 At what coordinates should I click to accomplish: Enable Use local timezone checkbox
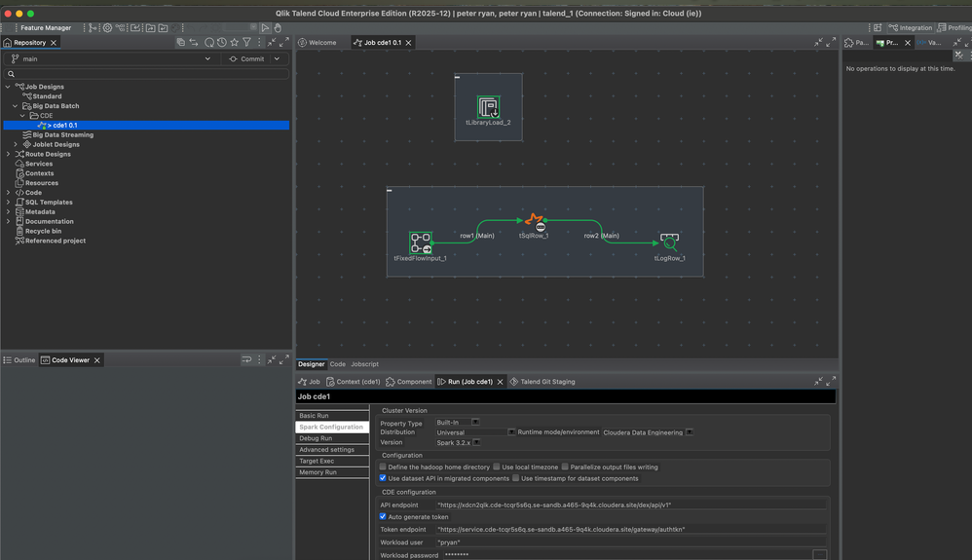coord(496,467)
